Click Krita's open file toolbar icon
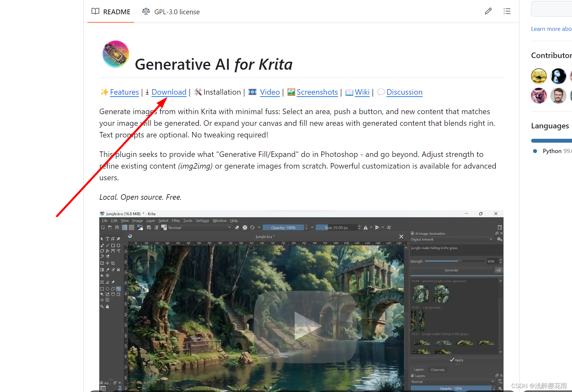 point(110,228)
